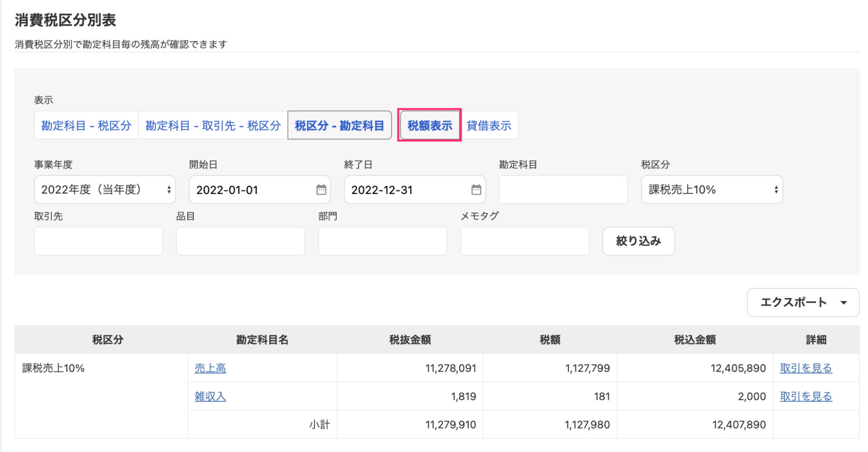
Task: Click the 取引先 filter input field
Action: click(99, 241)
